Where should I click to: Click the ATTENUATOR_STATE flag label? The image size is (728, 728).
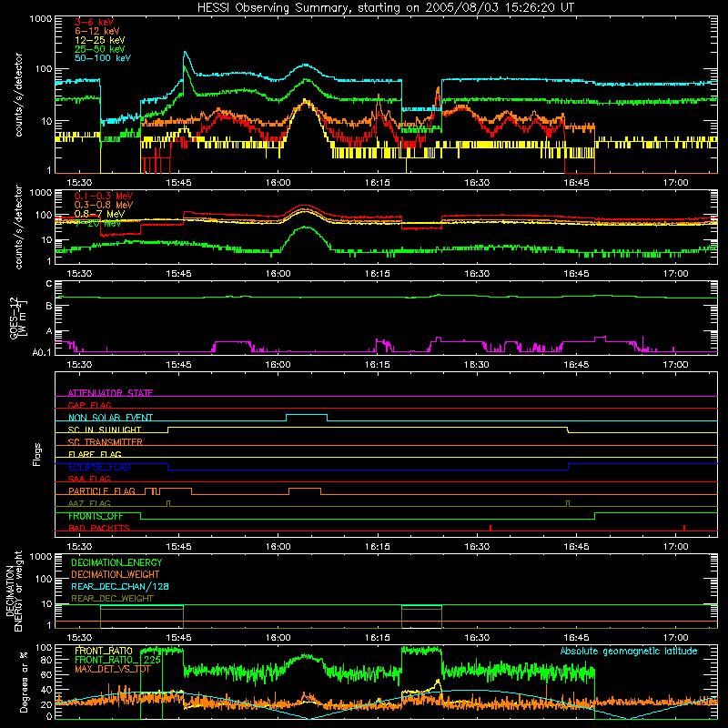click(x=110, y=393)
